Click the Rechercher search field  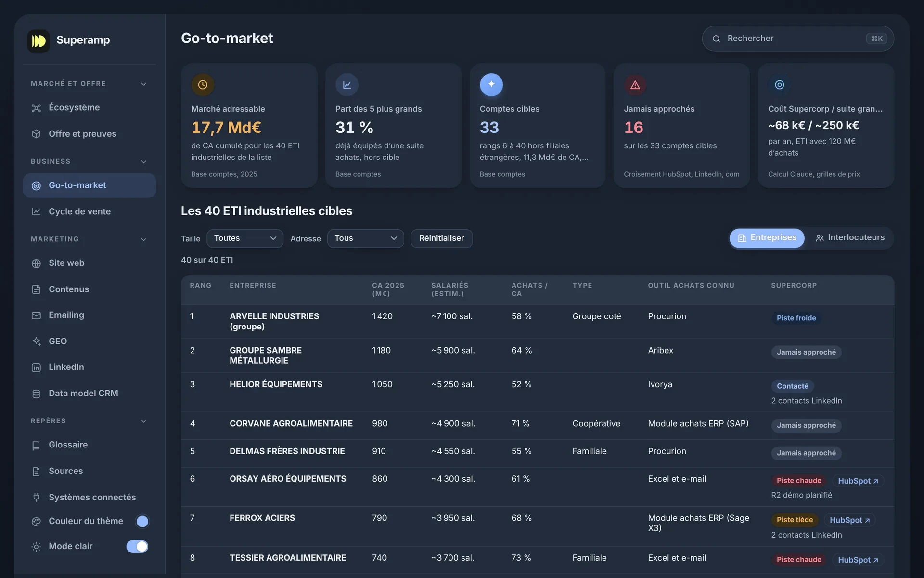pyautogui.click(x=798, y=39)
